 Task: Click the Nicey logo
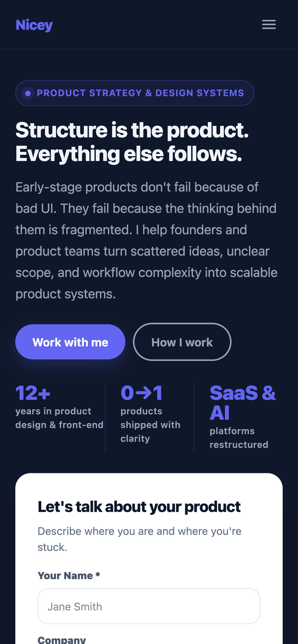tap(34, 25)
